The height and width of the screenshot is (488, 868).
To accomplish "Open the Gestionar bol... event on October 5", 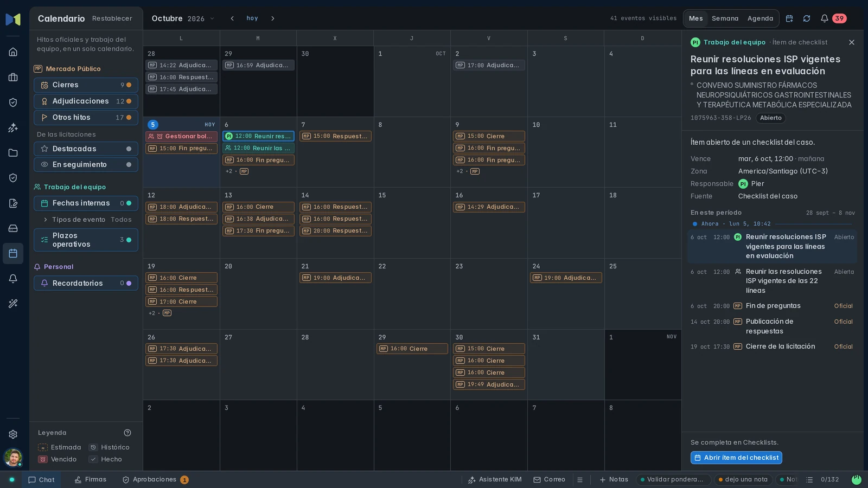I will [182, 136].
